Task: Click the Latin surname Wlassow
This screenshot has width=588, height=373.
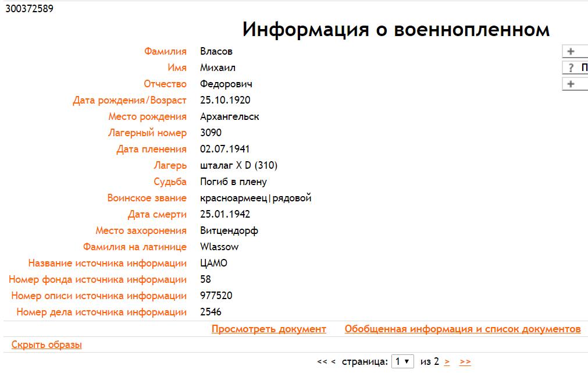Action: tap(219, 247)
